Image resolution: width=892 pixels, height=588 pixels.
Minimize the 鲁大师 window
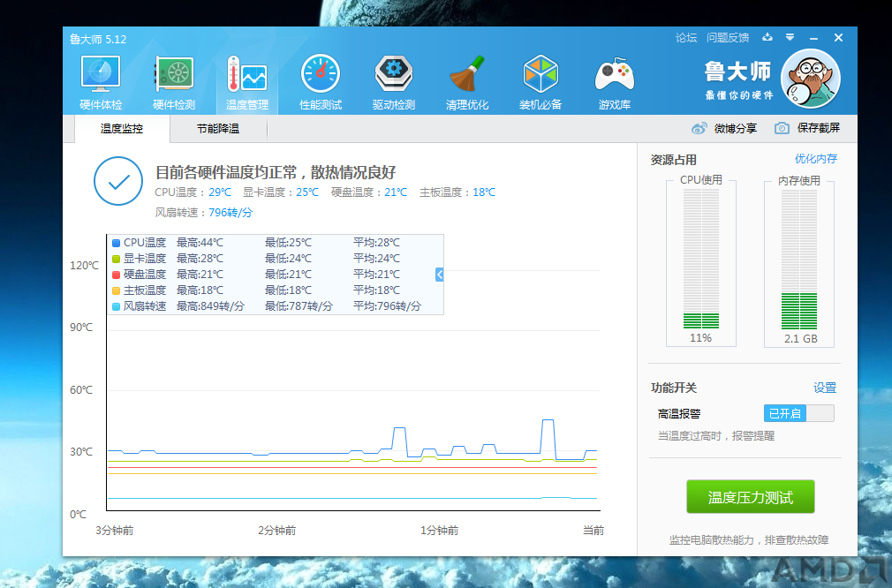point(813,38)
